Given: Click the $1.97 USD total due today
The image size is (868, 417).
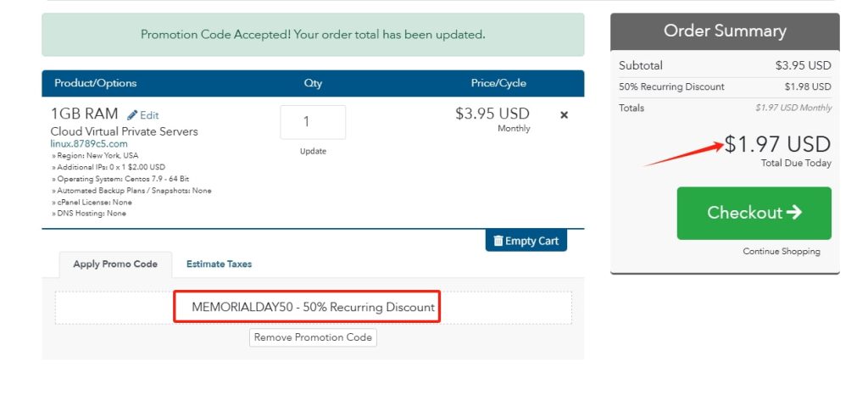Looking at the screenshot, I should pyautogui.click(x=777, y=145).
